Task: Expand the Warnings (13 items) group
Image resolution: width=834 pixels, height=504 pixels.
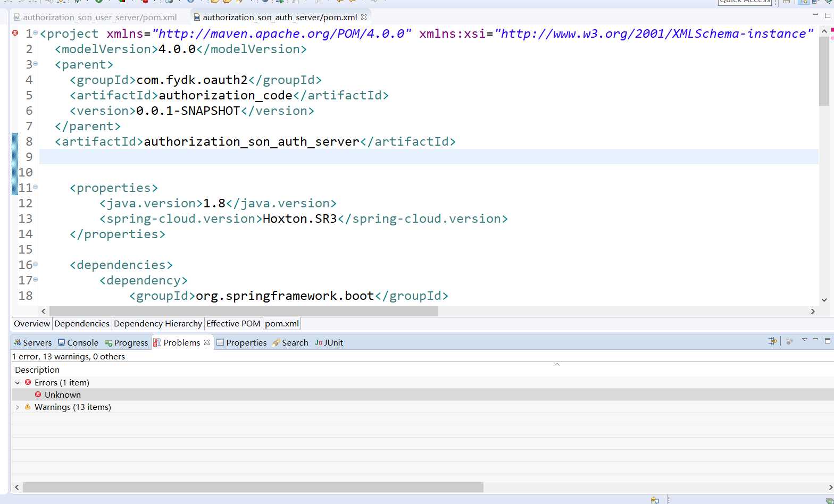Action: 17,407
